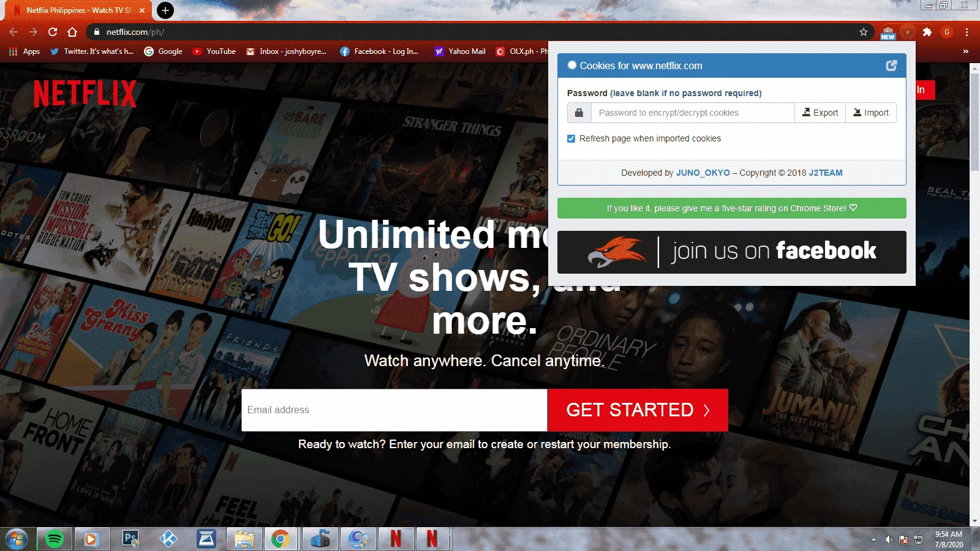Open cookie popup in new window icon
Viewport: 980px width, 551px height.
(x=891, y=66)
